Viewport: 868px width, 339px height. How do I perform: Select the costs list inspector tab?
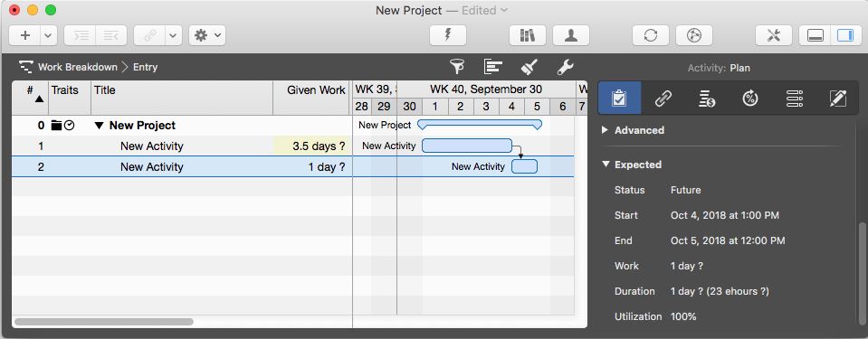pos(706,99)
